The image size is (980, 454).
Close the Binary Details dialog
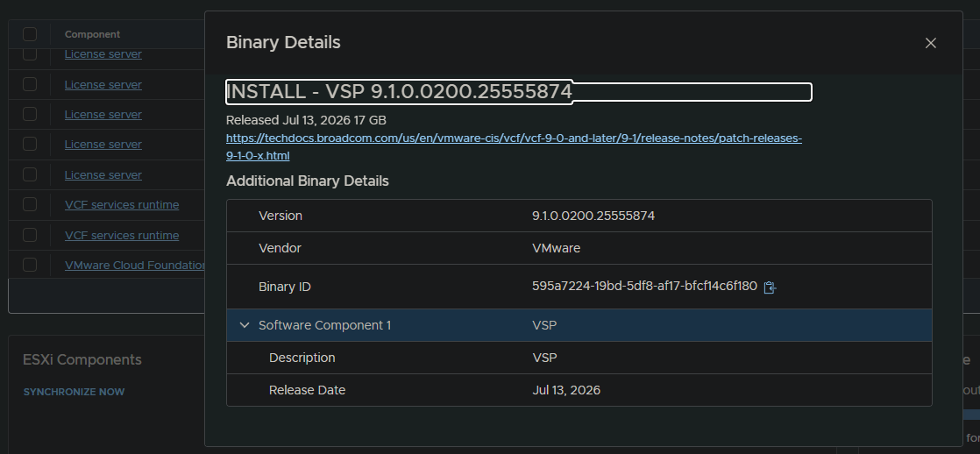pyautogui.click(x=930, y=43)
